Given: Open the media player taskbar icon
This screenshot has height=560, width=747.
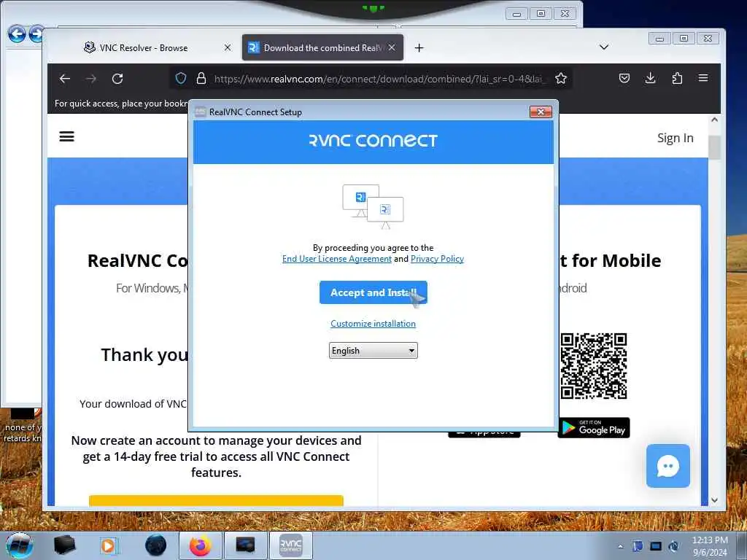Looking at the screenshot, I should (109, 545).
